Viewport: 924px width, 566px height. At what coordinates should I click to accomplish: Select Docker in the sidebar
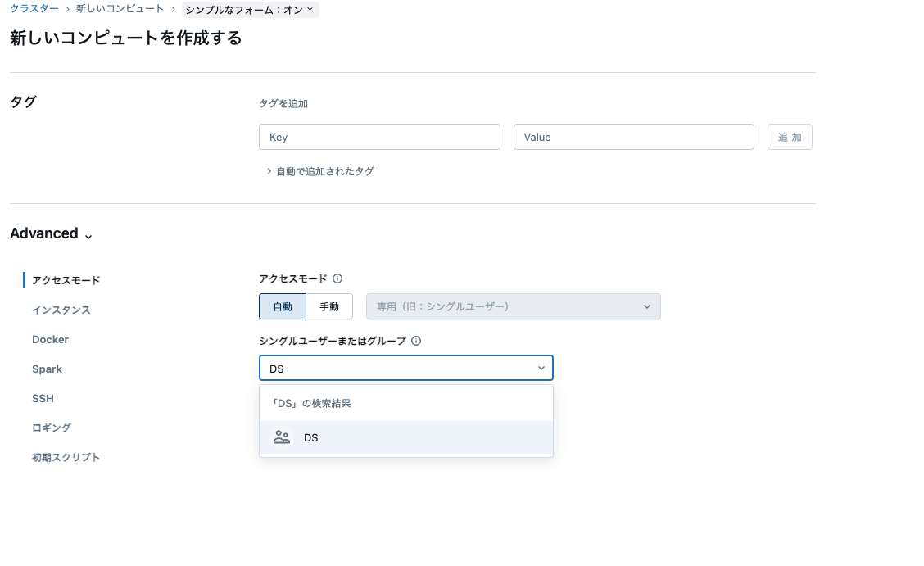click(50, 339)
